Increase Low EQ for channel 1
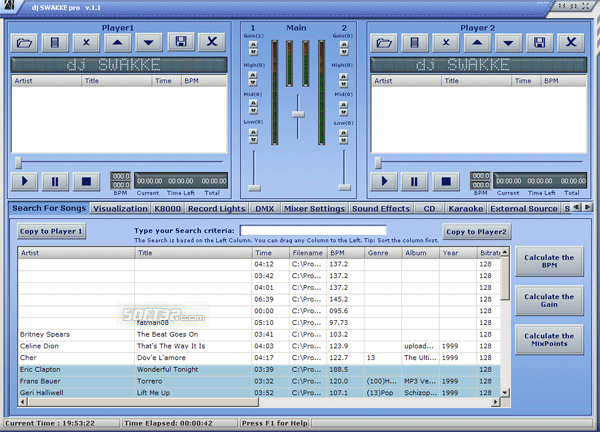This screenshot has height=432, width=600. [253, 132]
